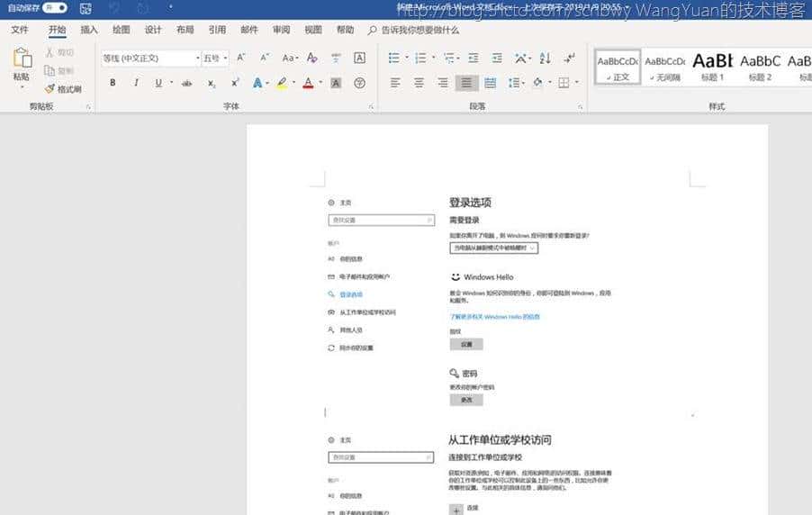Viewport: 812px width, 515px height.
Task: Click the multilevel list icon
Action: [448, 58]
